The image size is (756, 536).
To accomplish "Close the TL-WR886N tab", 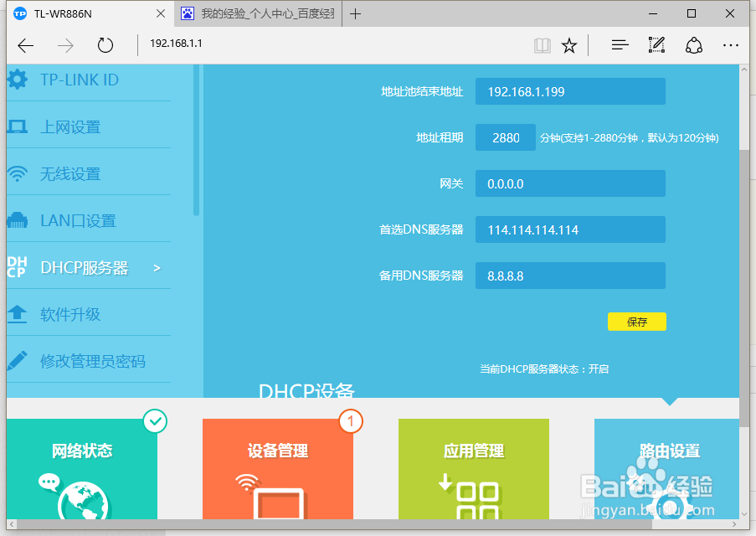I will (161, 13).
